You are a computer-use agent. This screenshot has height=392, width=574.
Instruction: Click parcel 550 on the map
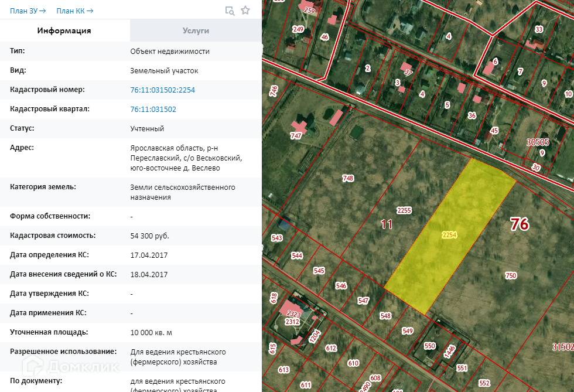430,346
